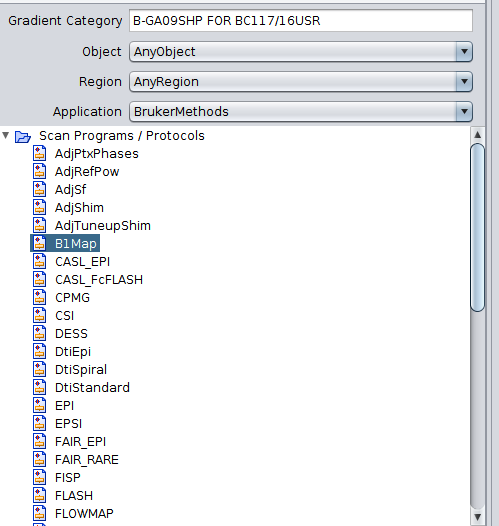Click the CPMG protocol file icon
The image size is (499, 526).
click(39, 297)
